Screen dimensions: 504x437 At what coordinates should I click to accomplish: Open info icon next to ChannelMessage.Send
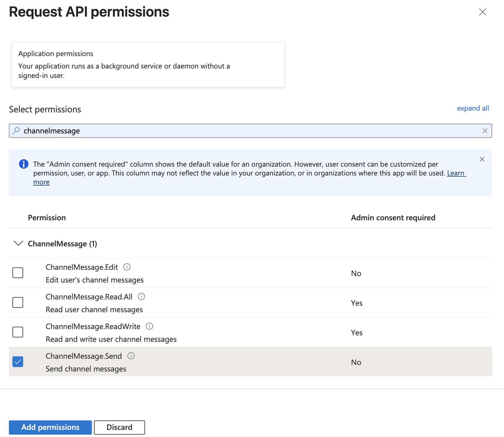click(x=131, y=356)
